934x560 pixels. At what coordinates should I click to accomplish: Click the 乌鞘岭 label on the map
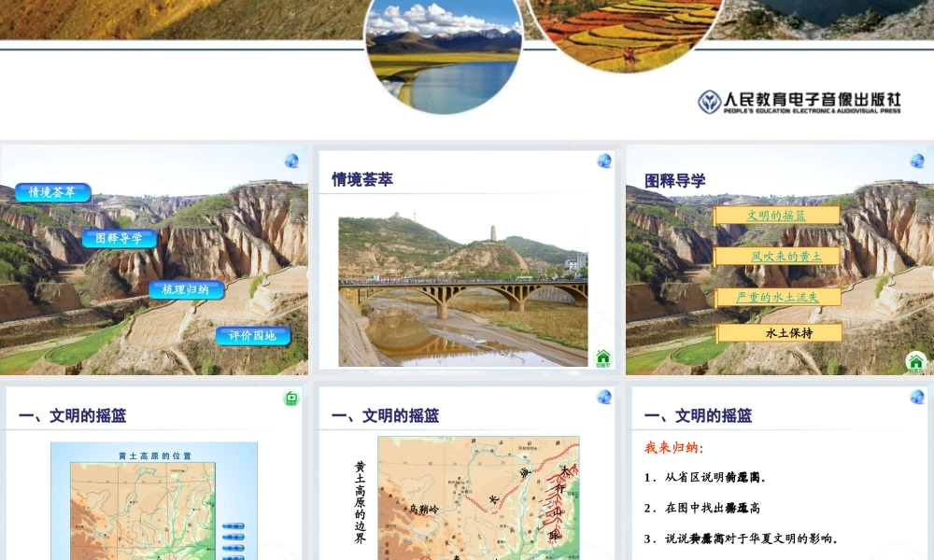(x=424, y=510)
